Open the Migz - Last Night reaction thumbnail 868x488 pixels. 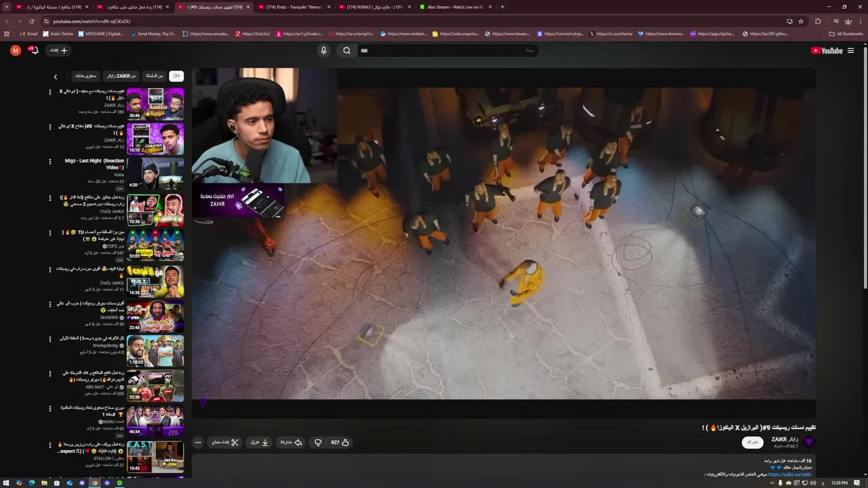(x=155, y=174)
